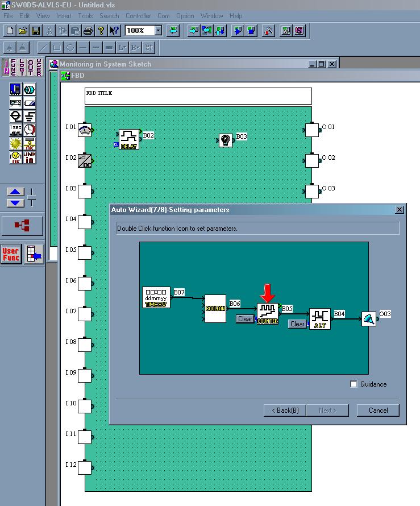
Task: Click the Clear button left of COUNTER
Action: click(x=245, y=319)
